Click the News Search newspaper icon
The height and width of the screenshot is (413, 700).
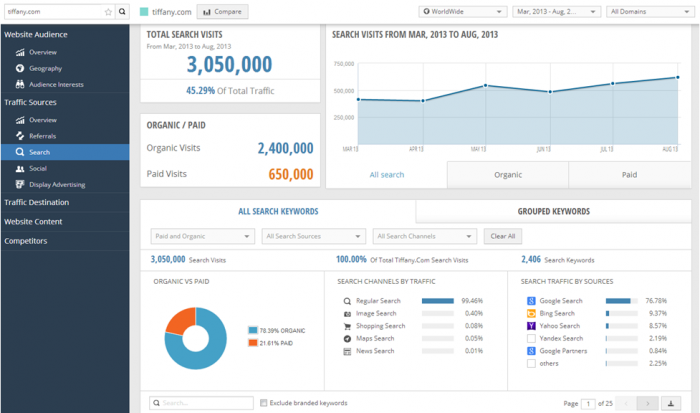(347, 351)
